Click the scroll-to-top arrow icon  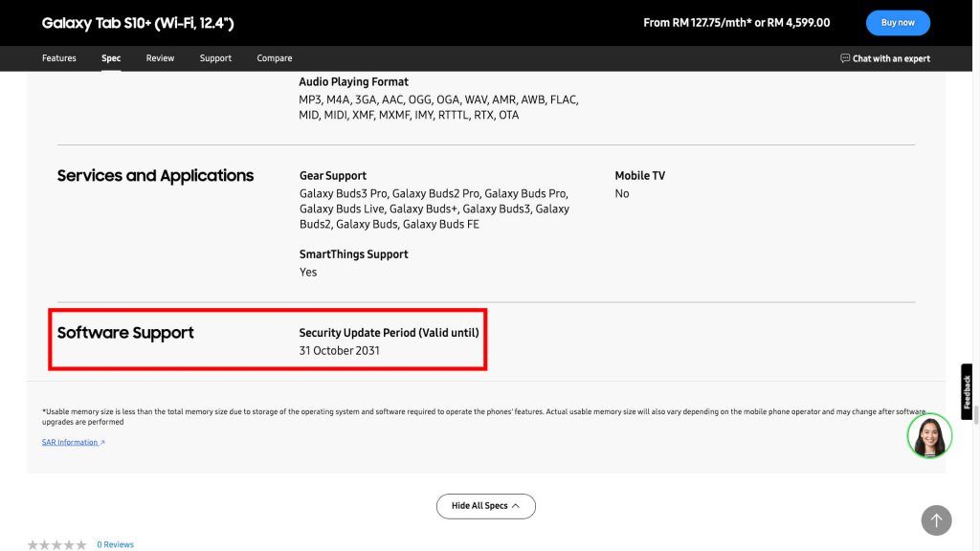(x=936, y=519)
